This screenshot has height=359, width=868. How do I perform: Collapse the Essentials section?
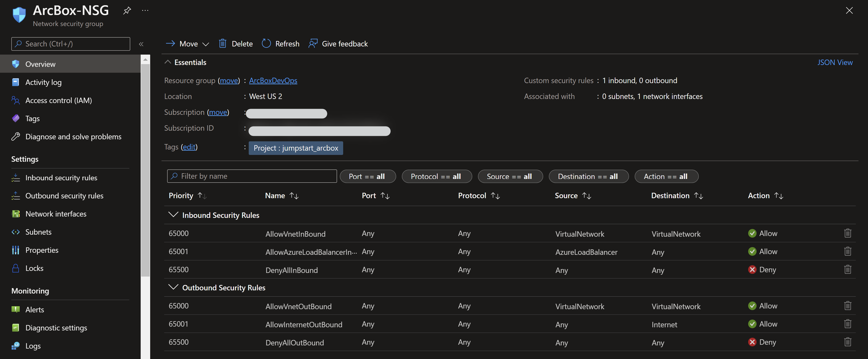167,62
